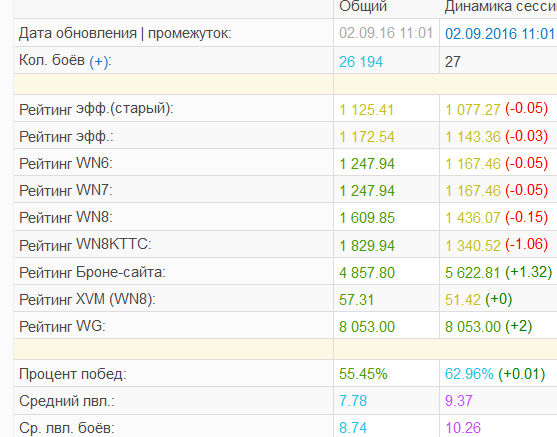The image size is (557, 437).
Task: Click the Рейтинг WN8: label
Action: 66,217
